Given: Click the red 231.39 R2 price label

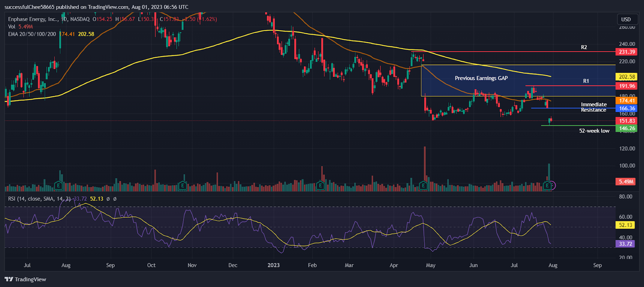Looking at the screenshot, I should click(x=627, y=52).
